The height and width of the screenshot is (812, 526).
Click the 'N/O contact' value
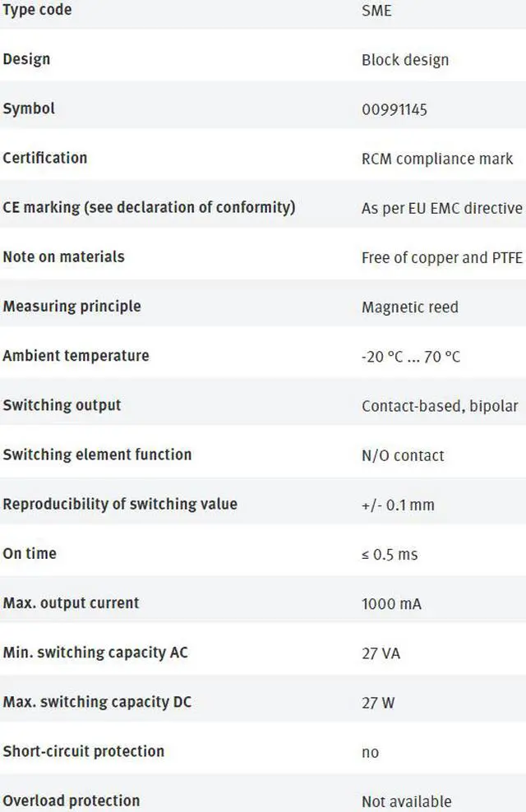[x=403, y=455]
